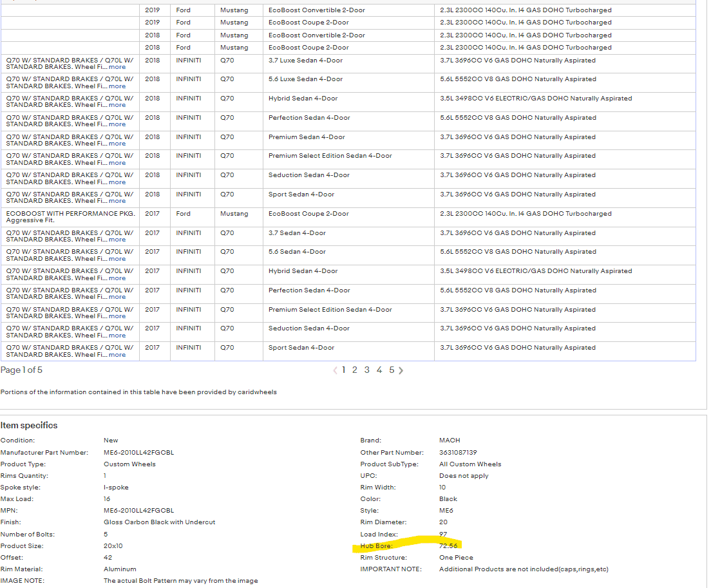Click Spoke style value 'I-spoke'
This screenshot has height=588, width=711.
point(116,488)
